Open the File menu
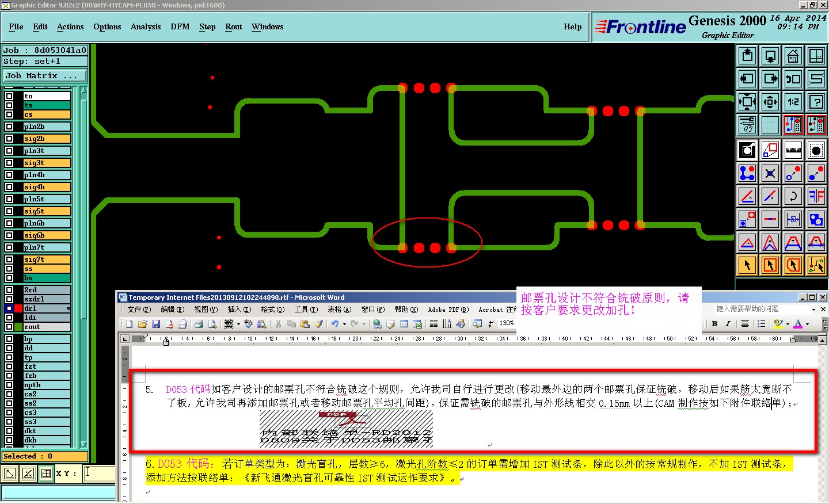 click(x=16, y=26)
